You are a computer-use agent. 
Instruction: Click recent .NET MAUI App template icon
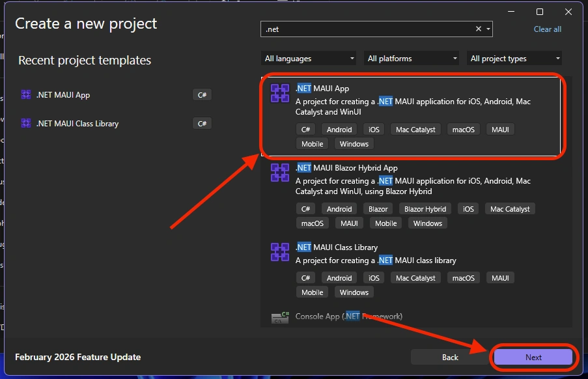pyautogui.click(x=26, y=94)
